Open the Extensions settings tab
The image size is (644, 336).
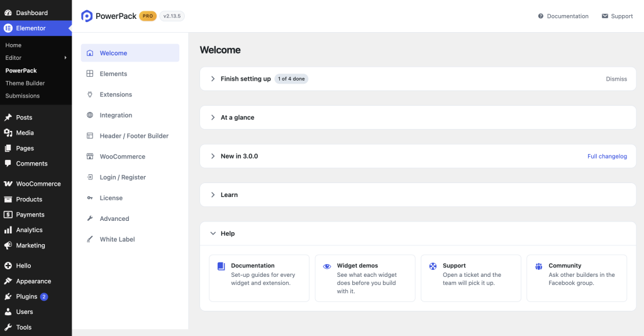(x=130, y=94)
